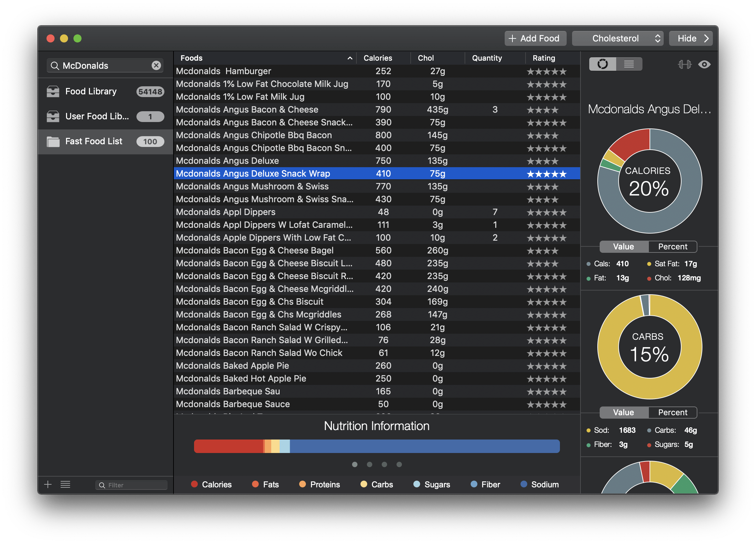The width and height of the screenshot is (756, 544).
Task: Select Mcdonalds Barbeque Sau row
Action: (377, 391)
